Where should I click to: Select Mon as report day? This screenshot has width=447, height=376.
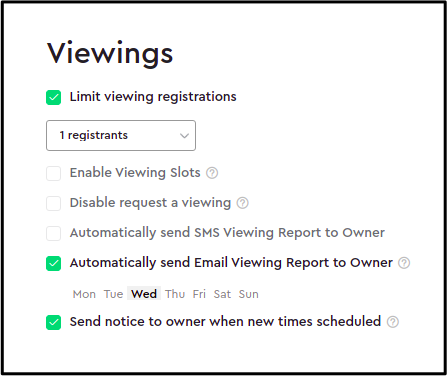click(x=84, y=294)
